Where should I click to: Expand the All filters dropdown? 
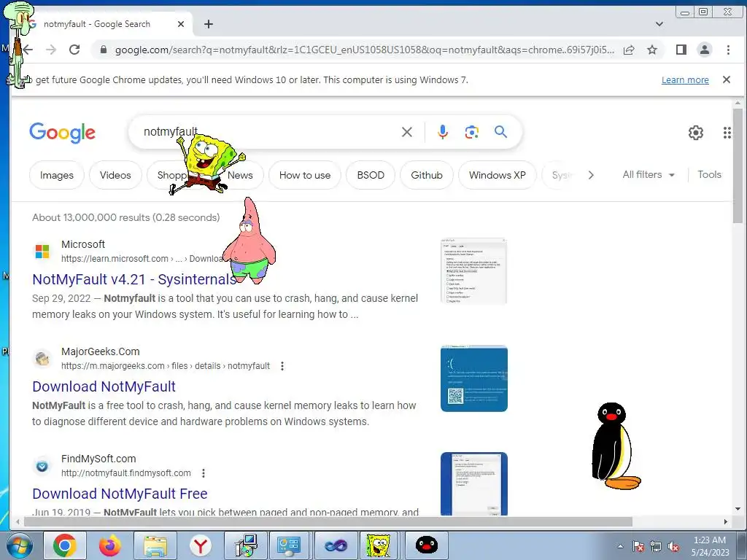[649, 175]
